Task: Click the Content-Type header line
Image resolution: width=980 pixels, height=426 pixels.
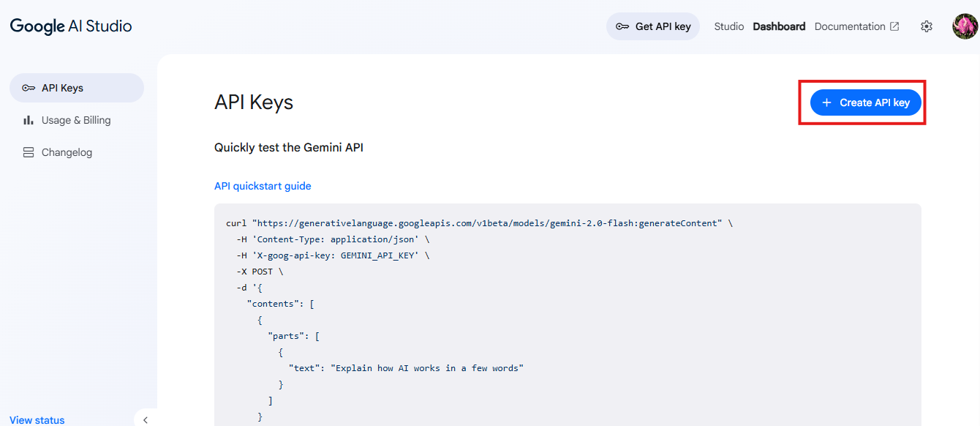Action: [333, 239]
